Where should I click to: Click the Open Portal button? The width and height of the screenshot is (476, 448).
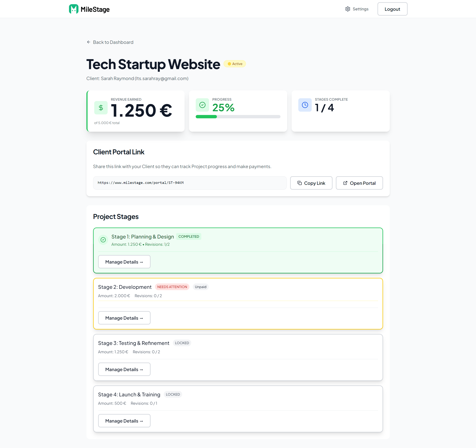[359, 183]
